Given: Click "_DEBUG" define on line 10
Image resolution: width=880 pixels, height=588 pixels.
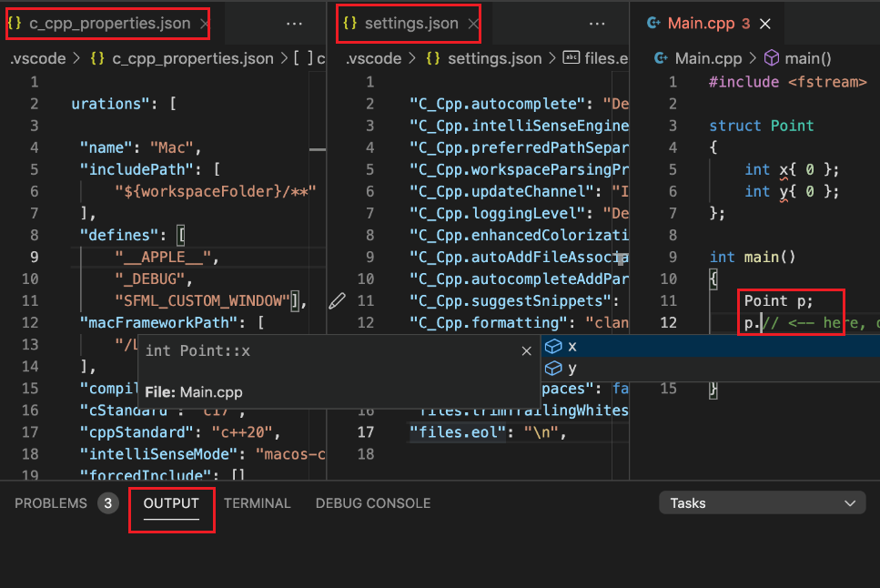Looking at the screenshot, I should point(150,279).
